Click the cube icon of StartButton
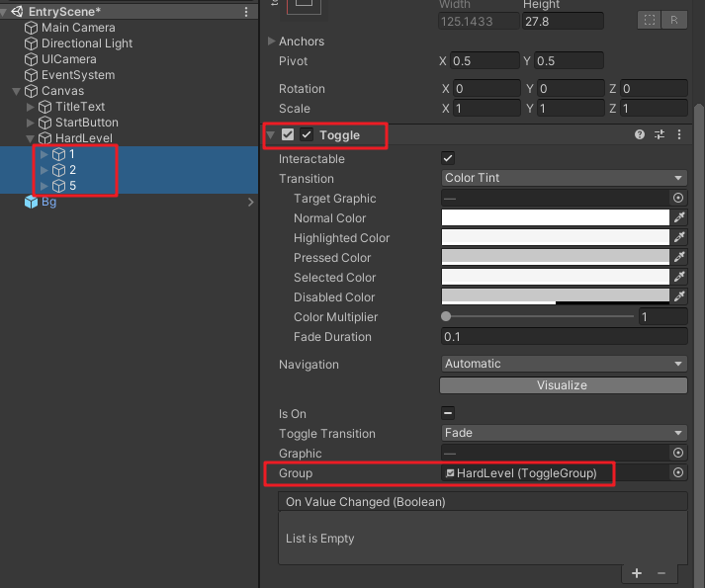 coord(44,123)
